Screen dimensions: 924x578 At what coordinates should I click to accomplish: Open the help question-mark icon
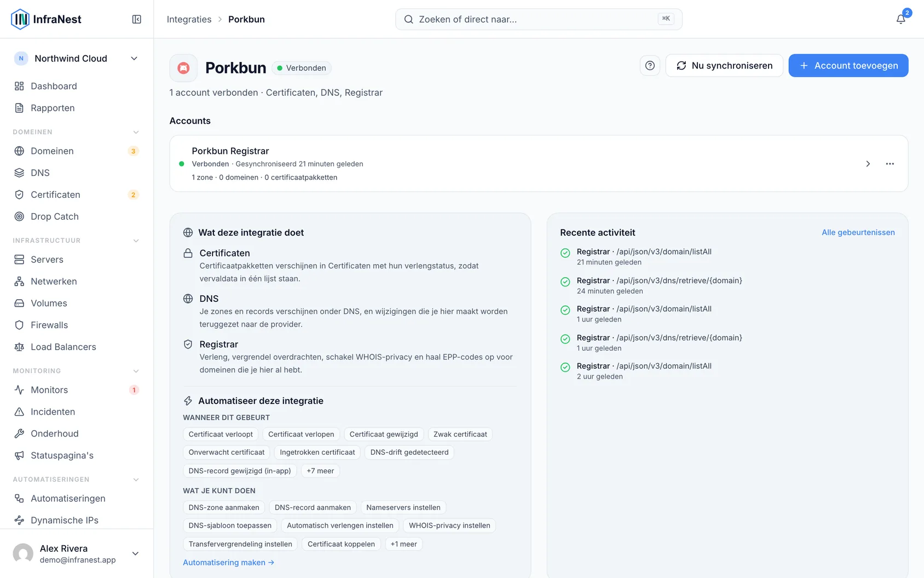click(x=650, y=66)
